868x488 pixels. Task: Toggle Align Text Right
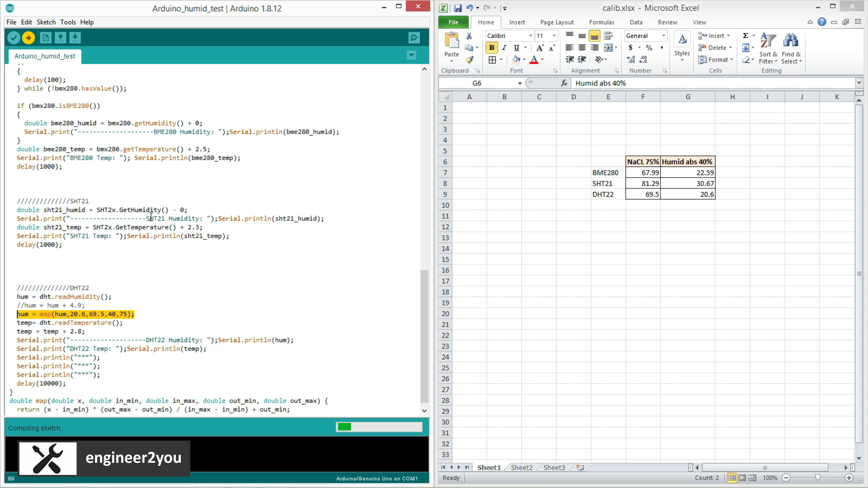click(x=594, y=48)
